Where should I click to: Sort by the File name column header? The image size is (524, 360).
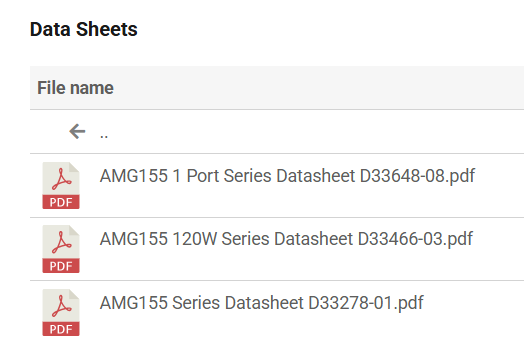[75, 88]
